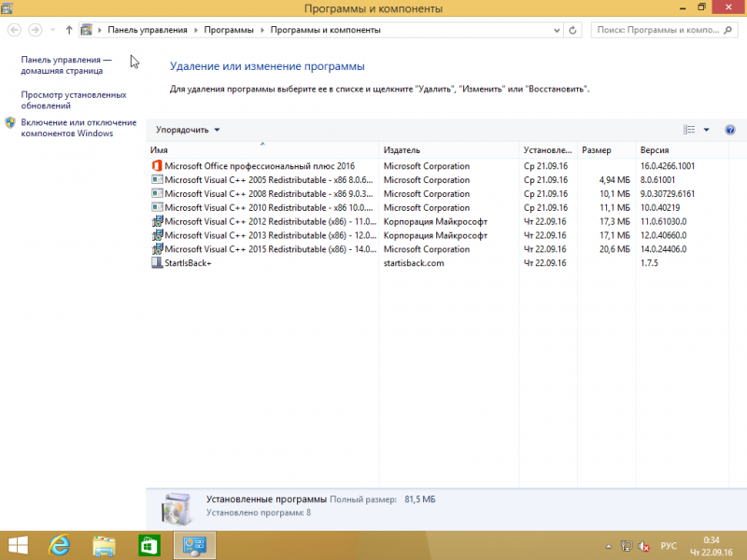This screenshot has width=747, height=560.
Task: Switch input language РУС indicator
Action: click(x=669, y=546)
